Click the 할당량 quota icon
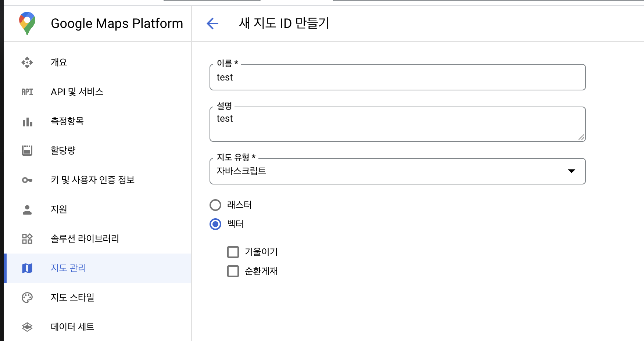The width and height of the screenshot is (644, 341). (27, 150)
